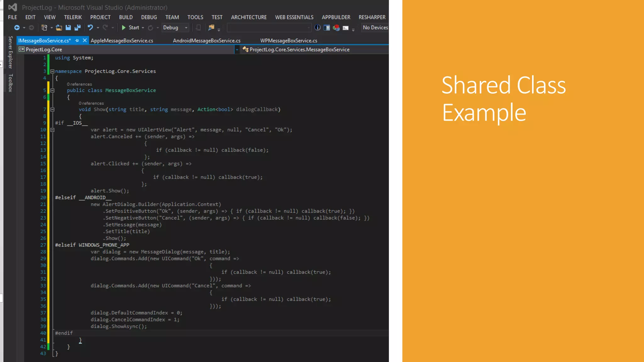The width and height of the screenshot is (644, 362).
Task: Open the Server Explorer side panel
Action: 10,52
